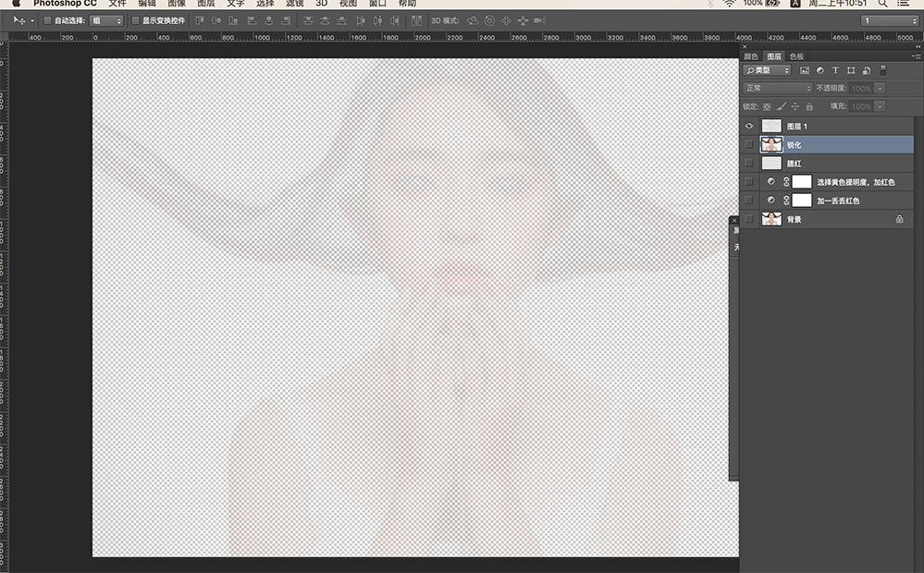Open Move tool preset picker arrow

pos(31,20)
